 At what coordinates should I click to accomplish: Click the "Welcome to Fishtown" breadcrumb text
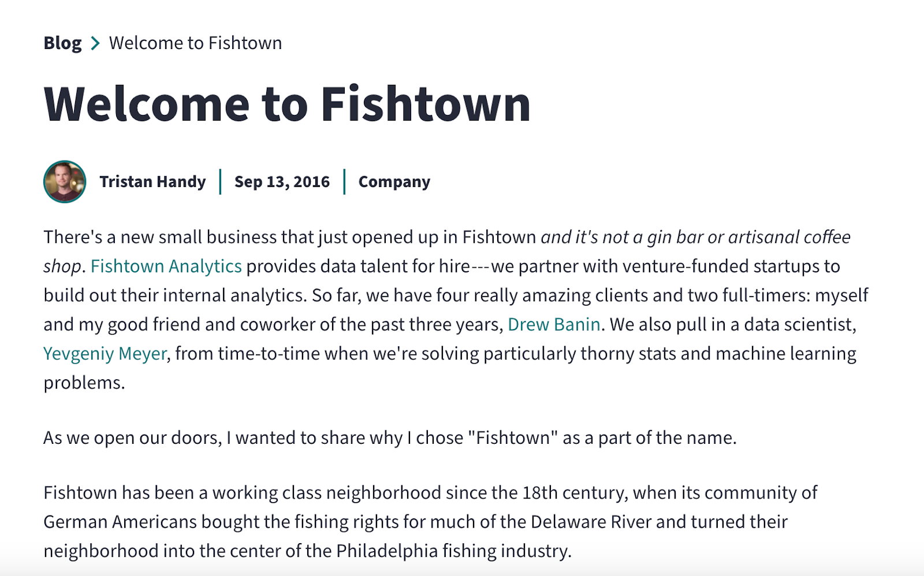195,43
